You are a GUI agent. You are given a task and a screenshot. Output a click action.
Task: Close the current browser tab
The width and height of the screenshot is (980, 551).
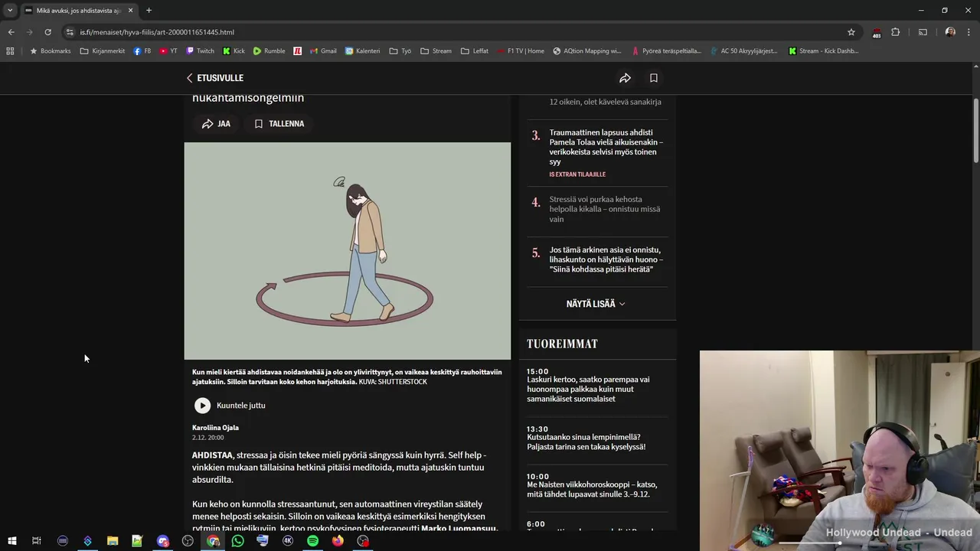point(130,11)
